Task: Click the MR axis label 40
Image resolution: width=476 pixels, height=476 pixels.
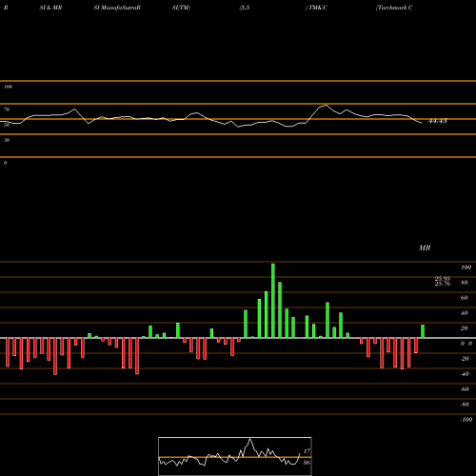Action: click(x=464, y=313)
